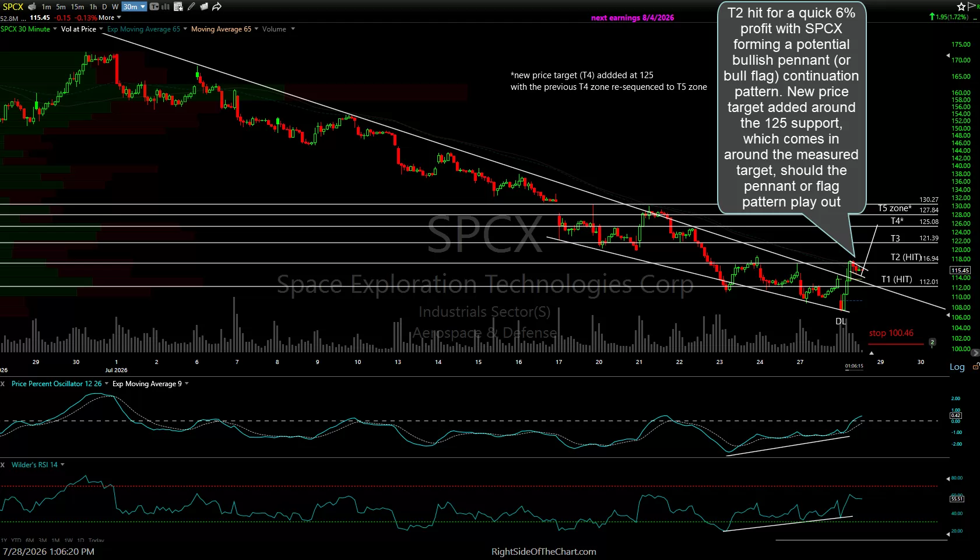Click the flag icon at top right

point(972,6)
